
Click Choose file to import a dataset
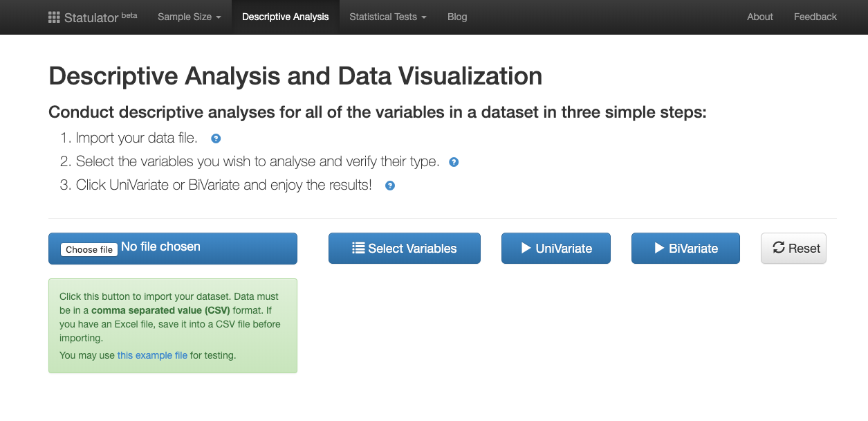[x=89, y=249]
